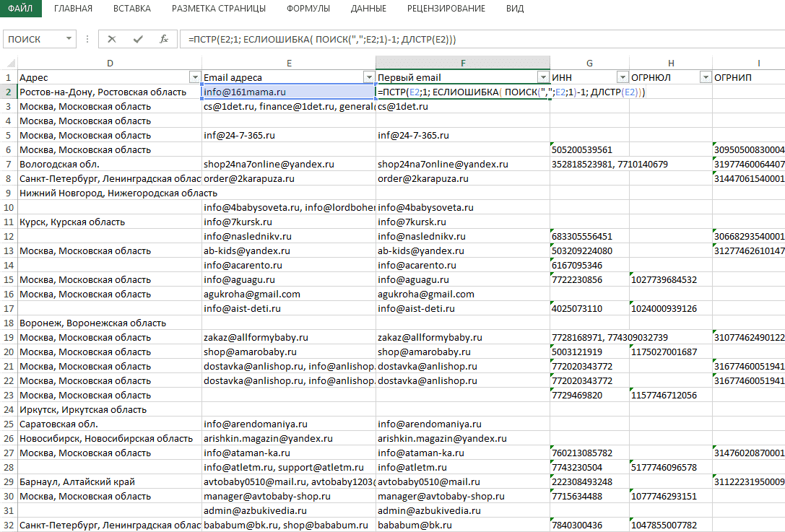Select column E header
Image resolution: width=785 pixels, height=532 pixels.
coord(289,63)
